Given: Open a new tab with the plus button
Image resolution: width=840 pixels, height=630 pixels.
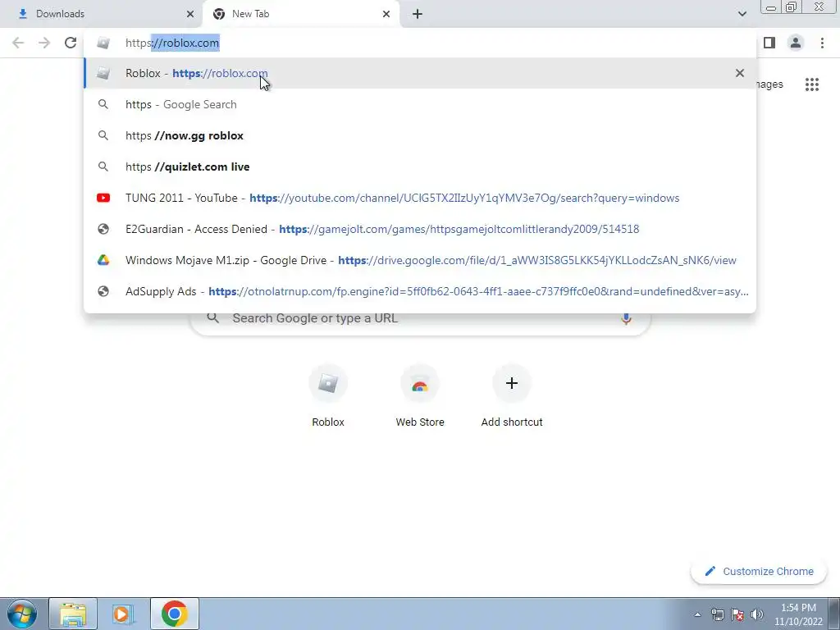Looking at the screenshot, I should click(418, 14).
